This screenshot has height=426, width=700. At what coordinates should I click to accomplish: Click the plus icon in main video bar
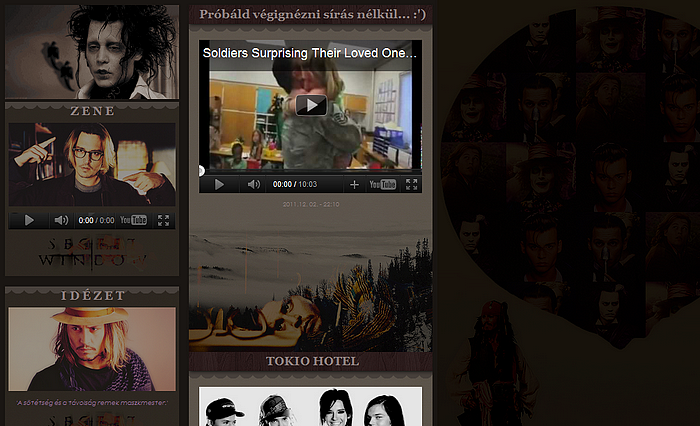pyautogui.click(x=354, y=184)
